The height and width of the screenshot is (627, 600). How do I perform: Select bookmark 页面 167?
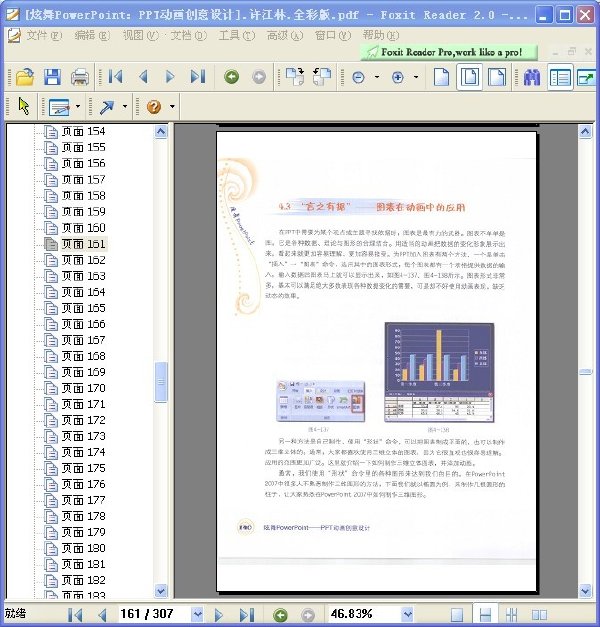(83, 340)
